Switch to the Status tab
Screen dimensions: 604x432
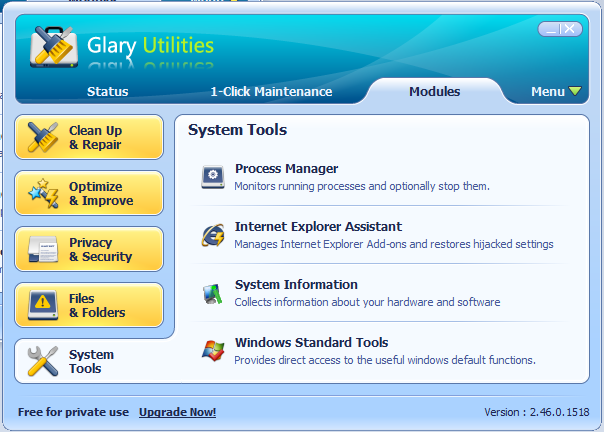tap(107, 92)
